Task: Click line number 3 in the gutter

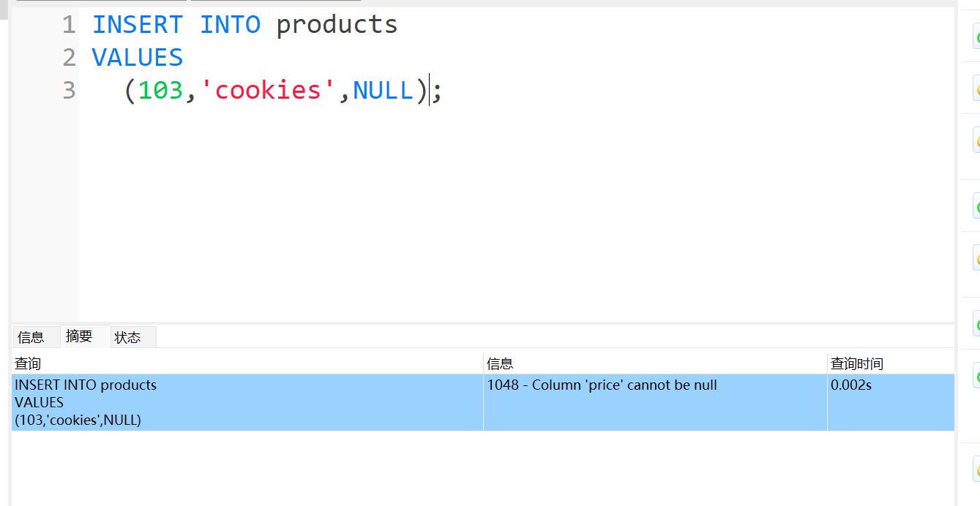Action: tap(69, 91)
